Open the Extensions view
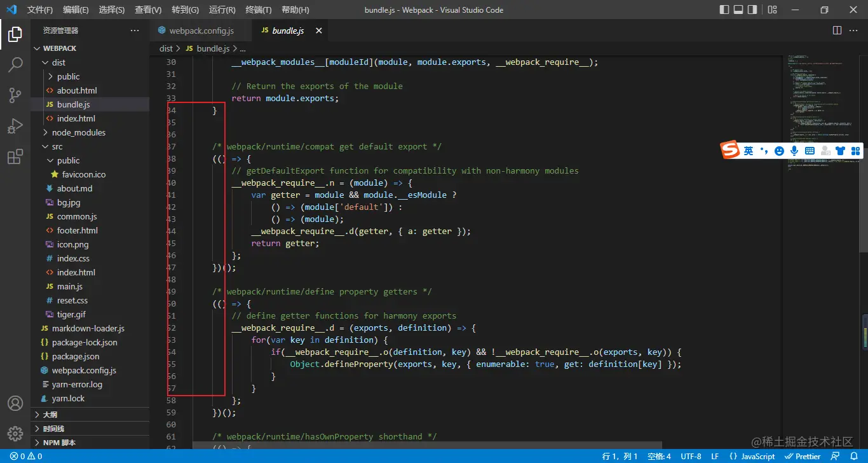The image size is (868, 463). (x=15, y=157)
